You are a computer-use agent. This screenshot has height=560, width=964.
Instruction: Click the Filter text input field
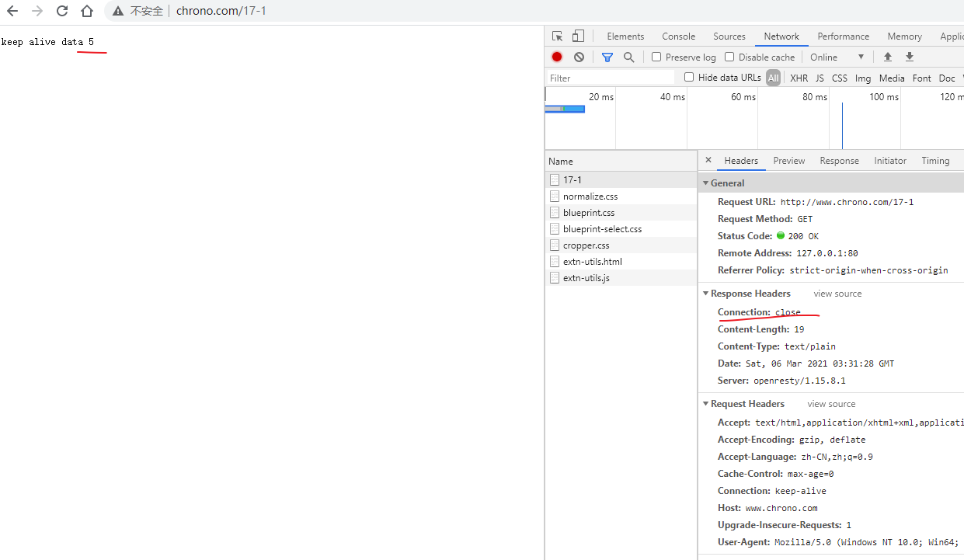(610, 78)
